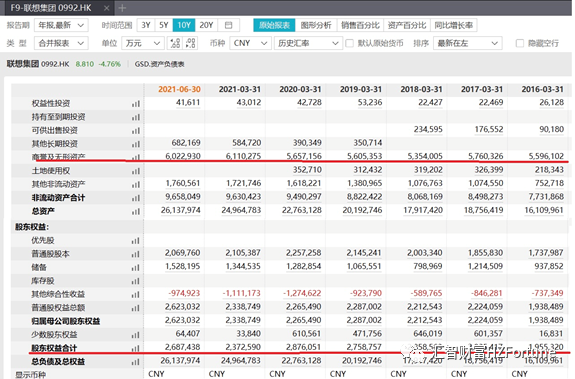Open chart icon for 其他非流动资产 row
This screenshot has height=379, width=575.
pos(136,184)
